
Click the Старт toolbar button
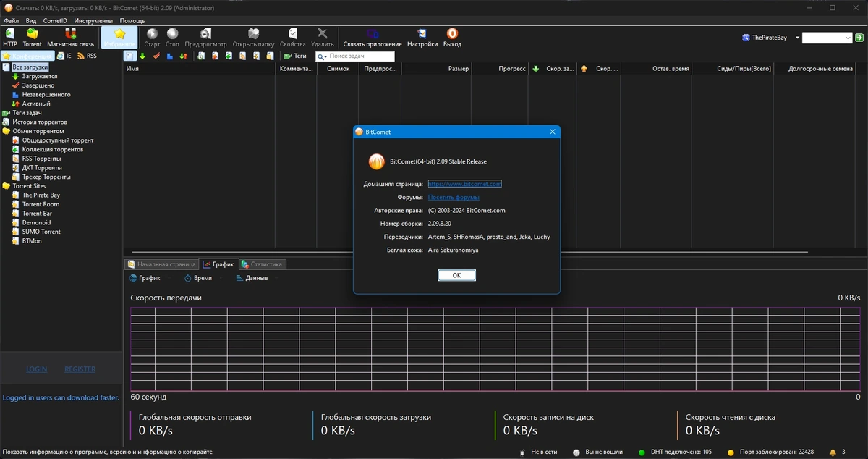[152, 38]
